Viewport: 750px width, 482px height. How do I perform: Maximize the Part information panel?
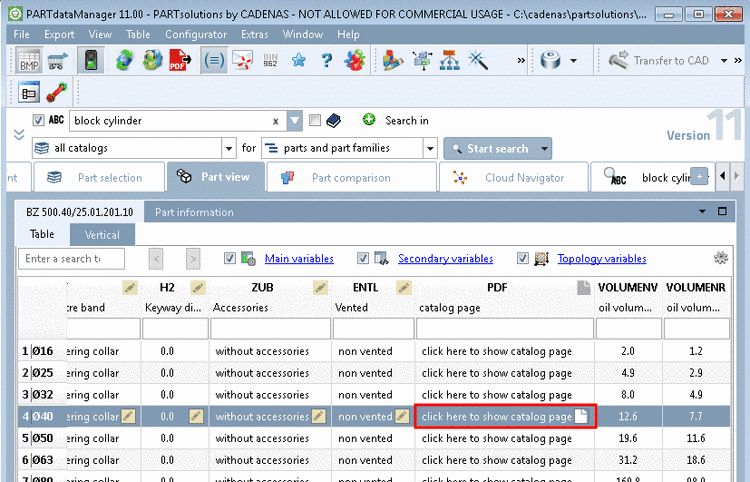point(722,211)
